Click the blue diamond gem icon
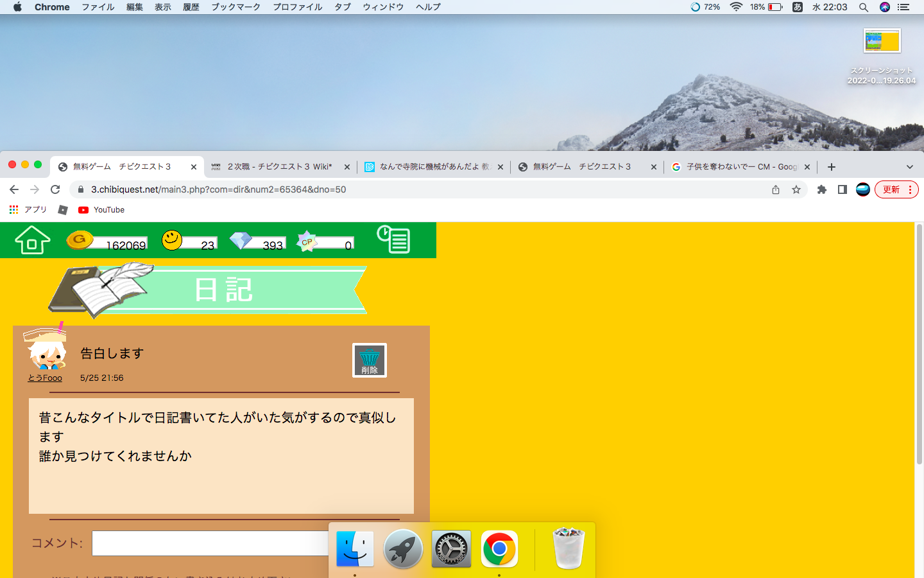 pyautogui.click(x=241, y=240)
